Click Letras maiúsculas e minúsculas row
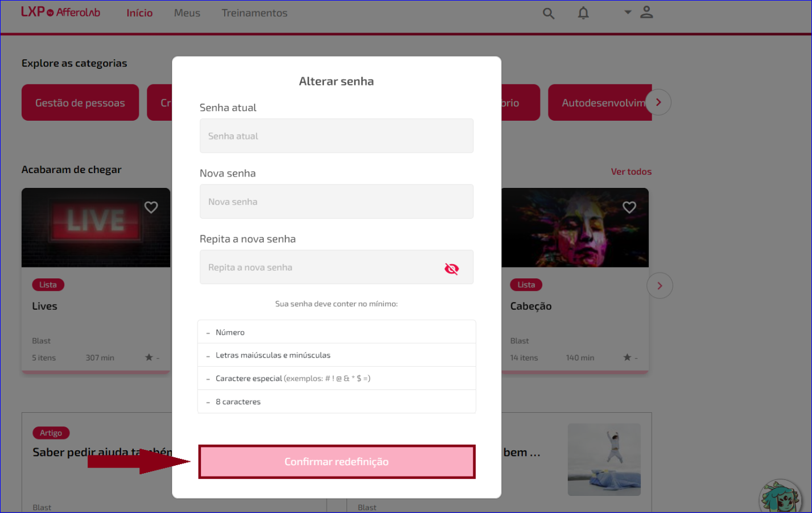812x513 pixels. coord(336,355)
